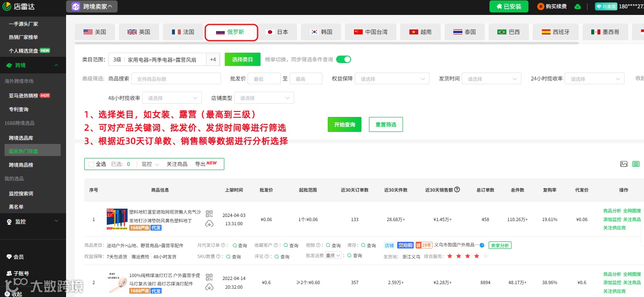Viewport: 644px width, 297px height.
Task: Open the 店铺类型 dropdown
Action: [264, 98]
